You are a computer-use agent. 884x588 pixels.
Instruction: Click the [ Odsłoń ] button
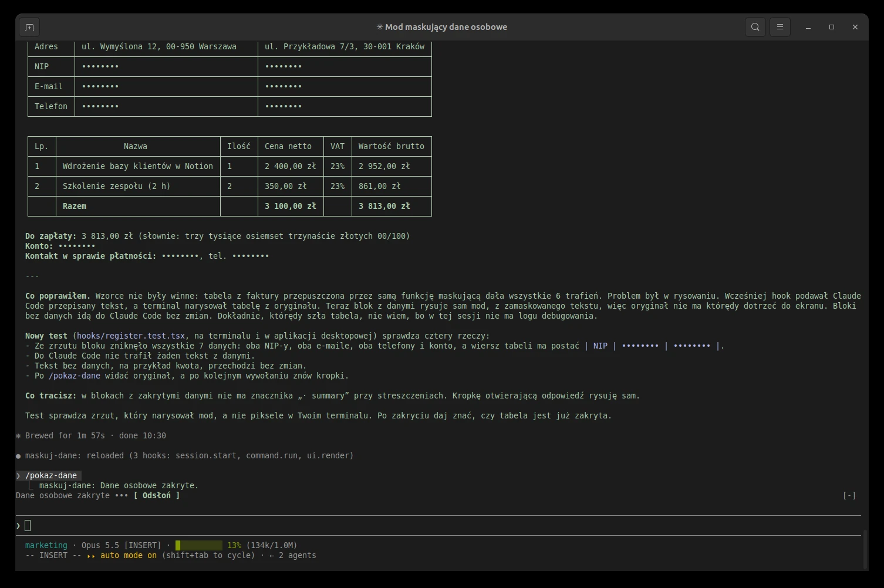click(x=157, y=495)
